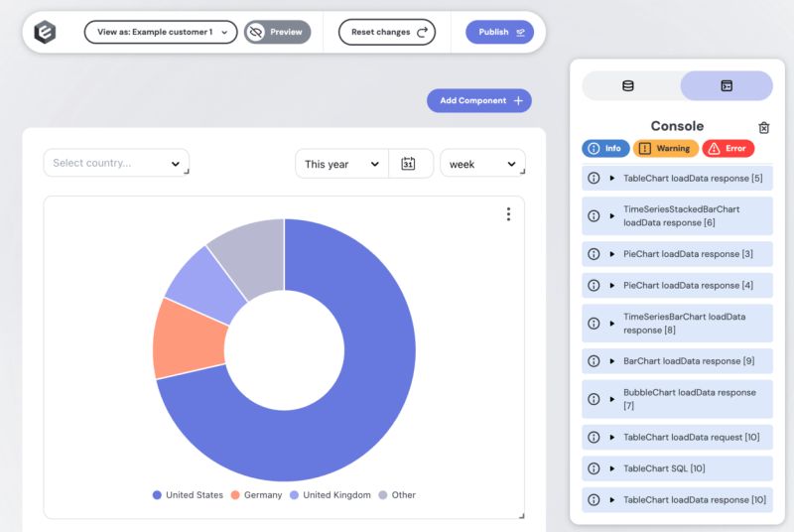The image size is (794, 532).
Task: Open the View as customer dropdown
Action: tap(161, 32)
